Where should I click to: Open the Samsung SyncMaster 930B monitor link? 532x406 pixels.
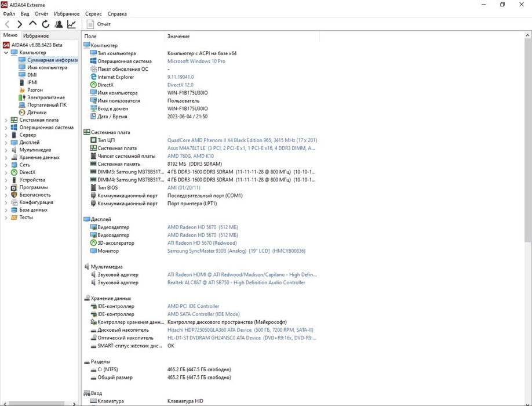tap(236, 251)
